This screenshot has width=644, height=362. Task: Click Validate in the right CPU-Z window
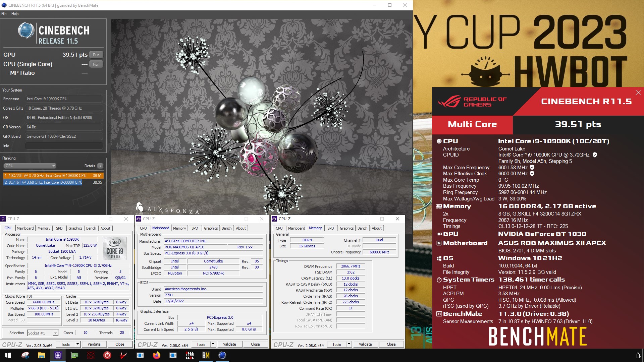pyautogui.click(x=365, y=344)
